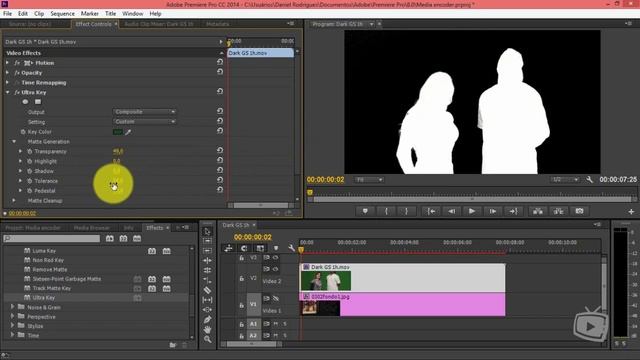The width and height of the screenshot is (640, 360).
Task: Toggle lock on track V1
Action: pyautogui.click(x=241, y=304)
